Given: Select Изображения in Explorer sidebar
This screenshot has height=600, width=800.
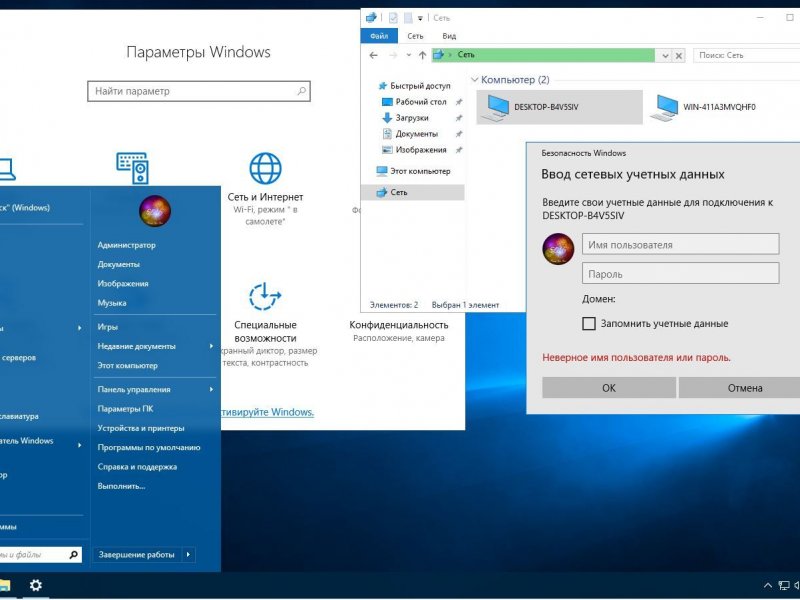Looking at the screenshot, I should [x=420, y=150].
